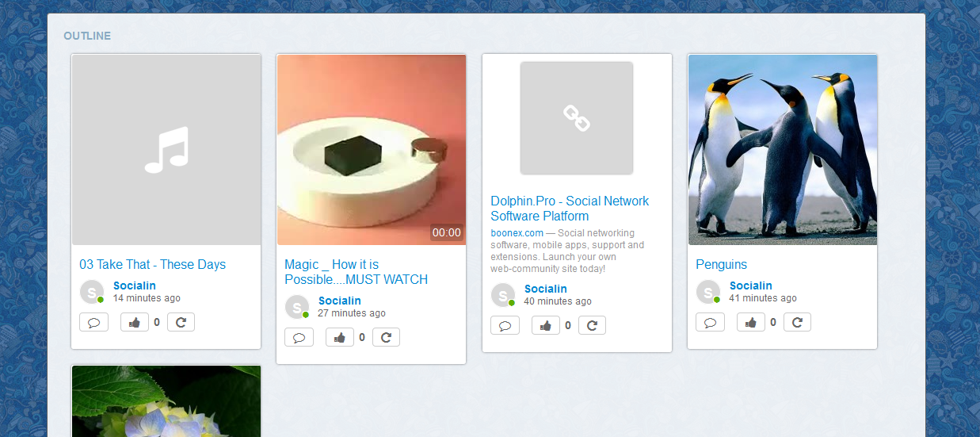
Task: Click the 40 minutes ago timestamp
Action: click(x=558, y=301)
